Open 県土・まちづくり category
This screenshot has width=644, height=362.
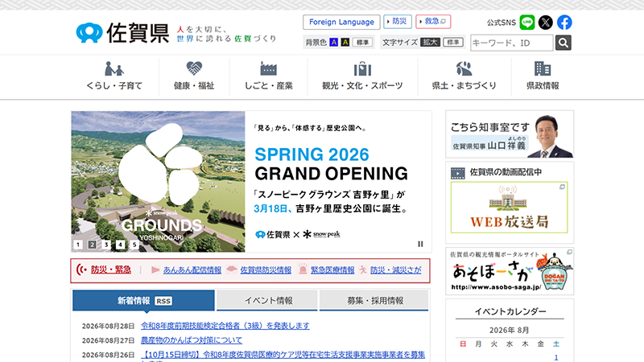pos(464,76)
